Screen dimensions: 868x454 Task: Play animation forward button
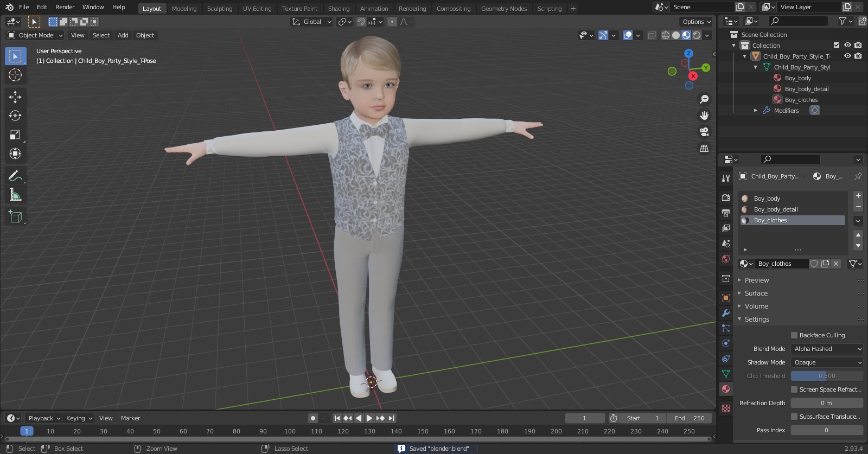coord(369,418)
